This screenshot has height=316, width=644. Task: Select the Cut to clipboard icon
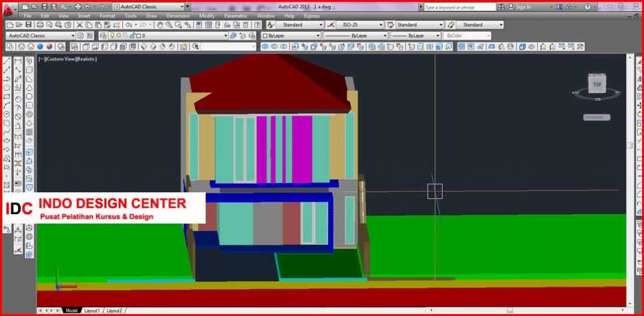point(79,25)
